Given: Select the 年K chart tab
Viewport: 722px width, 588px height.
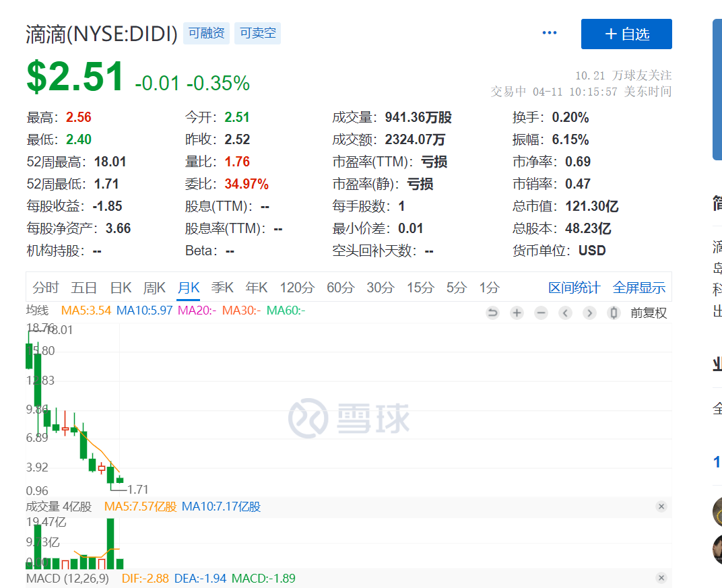Looking at the screenshot, I should [257, 288].
